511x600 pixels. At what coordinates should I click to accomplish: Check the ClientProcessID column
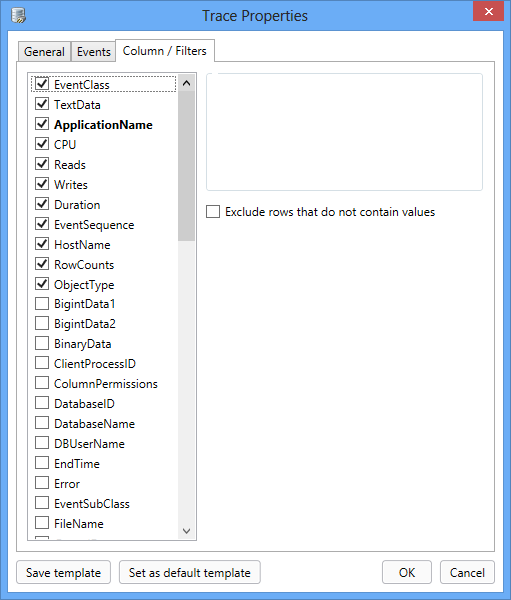(x=42, y=363)
